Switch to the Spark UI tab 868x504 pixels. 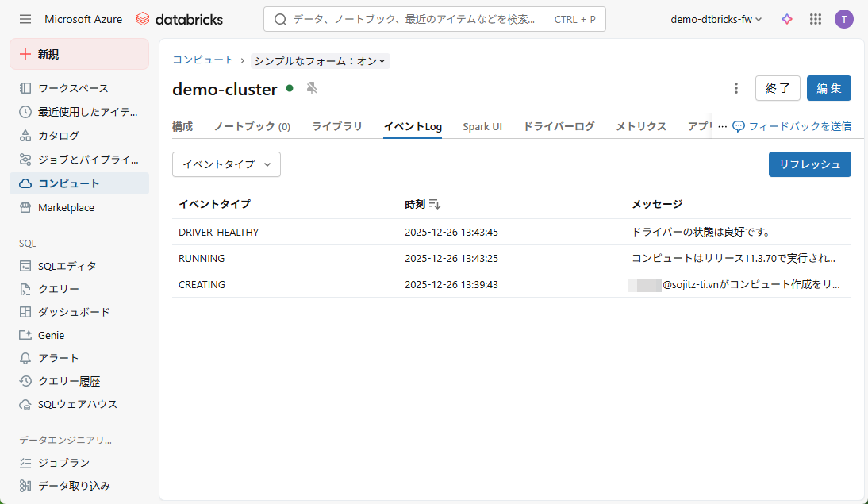click(x=482, y=126)
